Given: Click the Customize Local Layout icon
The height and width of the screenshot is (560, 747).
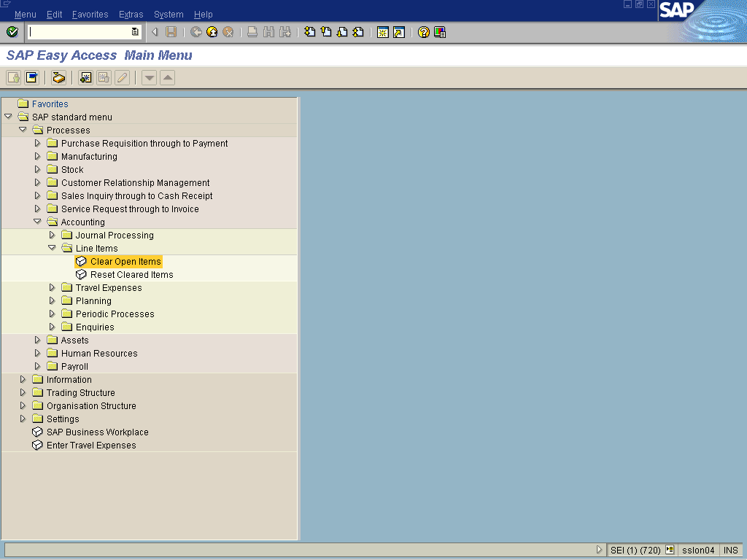Looking at the screenshot, I should (x=440, y=32).
